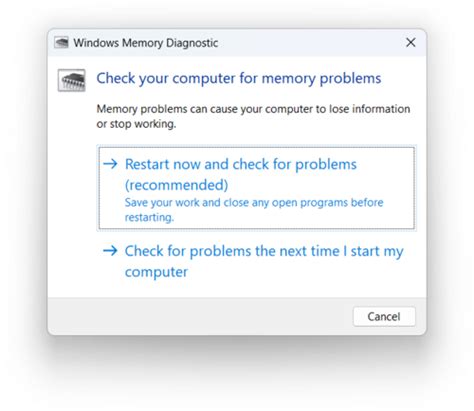The width and height of the screenshot is (474, 411).
Task: Click the Cancel button
Action: click(384, 316)
